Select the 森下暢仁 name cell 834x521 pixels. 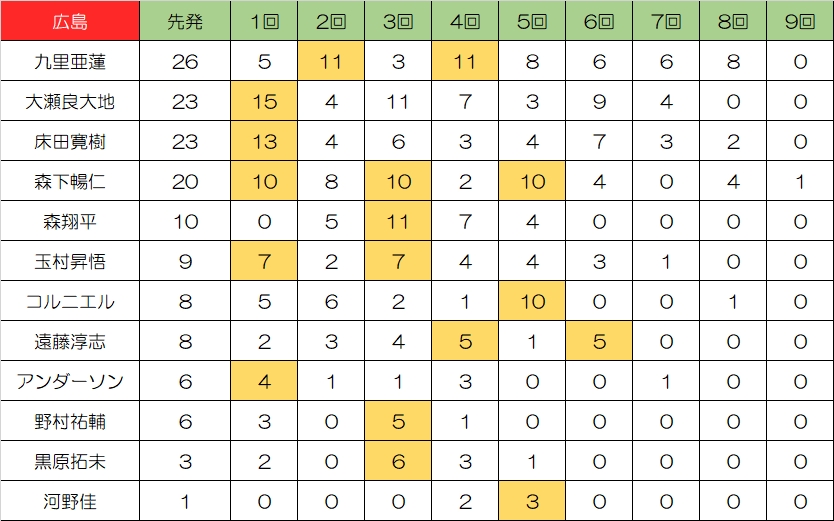click(70, 181)
